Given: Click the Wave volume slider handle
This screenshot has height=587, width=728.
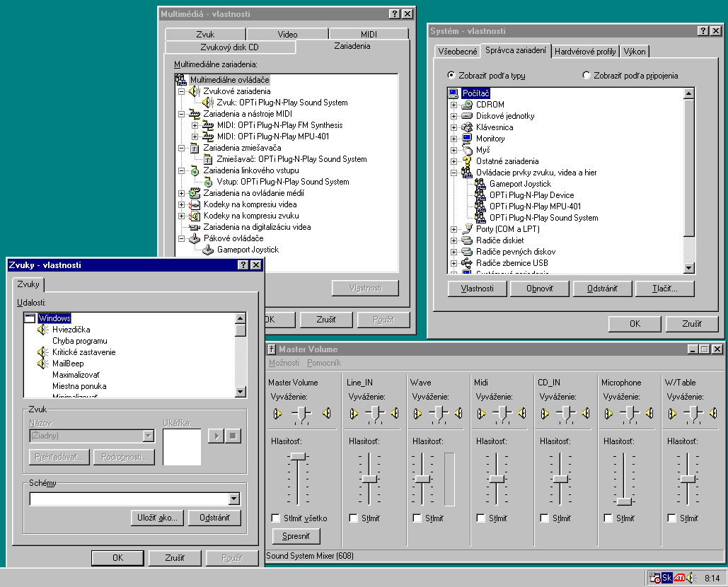Looking at the screenshot, I should [x=422, y=479].
